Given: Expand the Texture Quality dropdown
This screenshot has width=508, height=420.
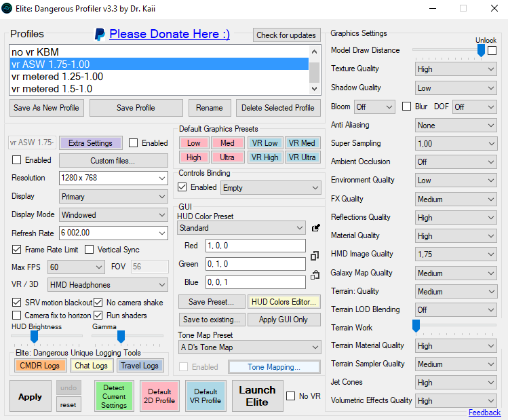Looking at the screenshot, I should tap(456, 69).
